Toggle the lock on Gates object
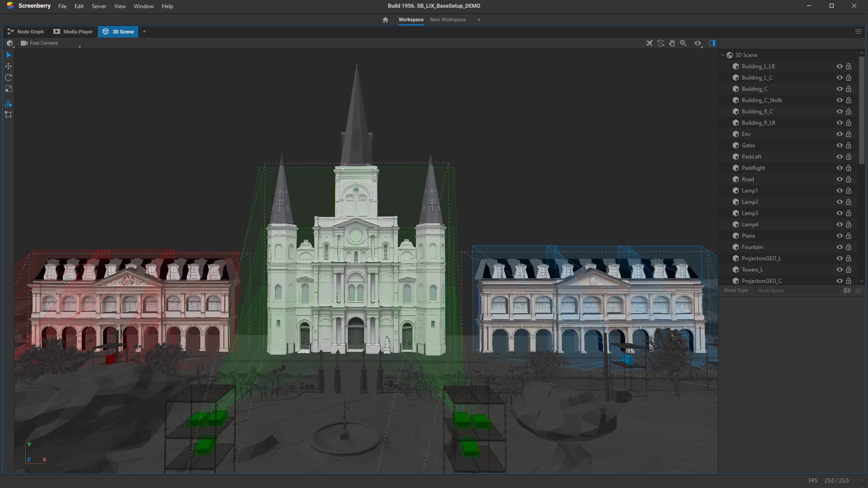The image size is (868, 488). pos(849,145)
